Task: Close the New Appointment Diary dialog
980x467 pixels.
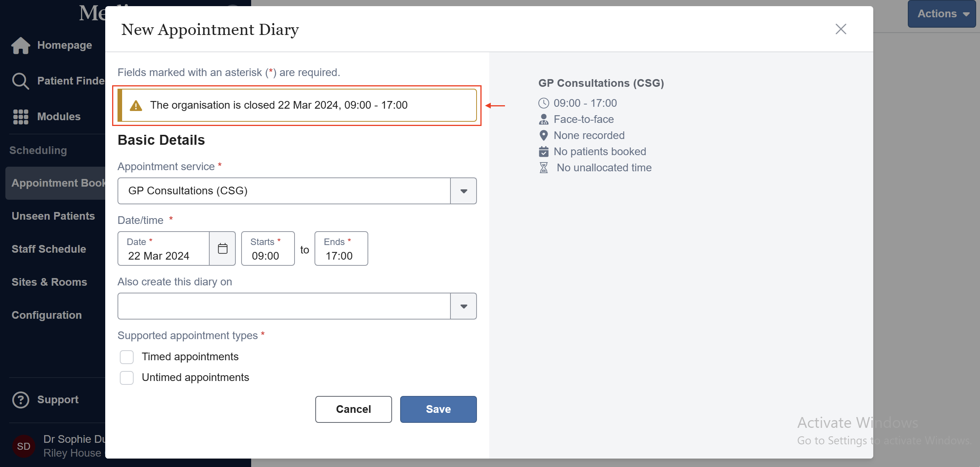Action: click(x=841, y=29)
